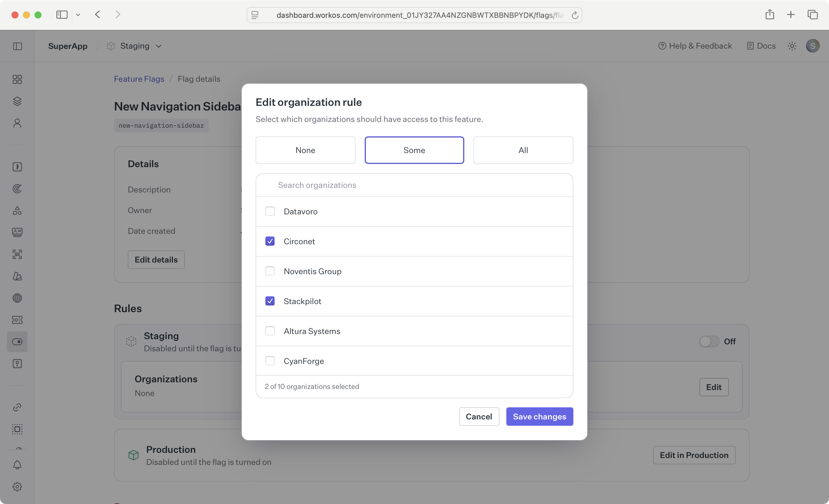Select the All organizations option
The image size is (829, 504).
(x=523, y=150)
